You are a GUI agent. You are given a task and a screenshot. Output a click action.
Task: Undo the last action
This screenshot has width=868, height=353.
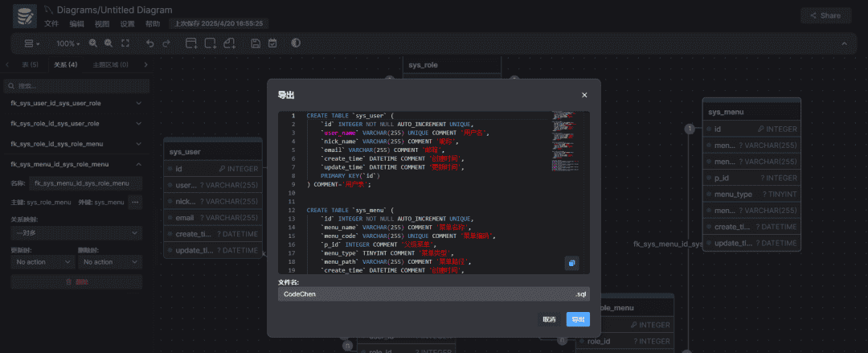[149, 43]
